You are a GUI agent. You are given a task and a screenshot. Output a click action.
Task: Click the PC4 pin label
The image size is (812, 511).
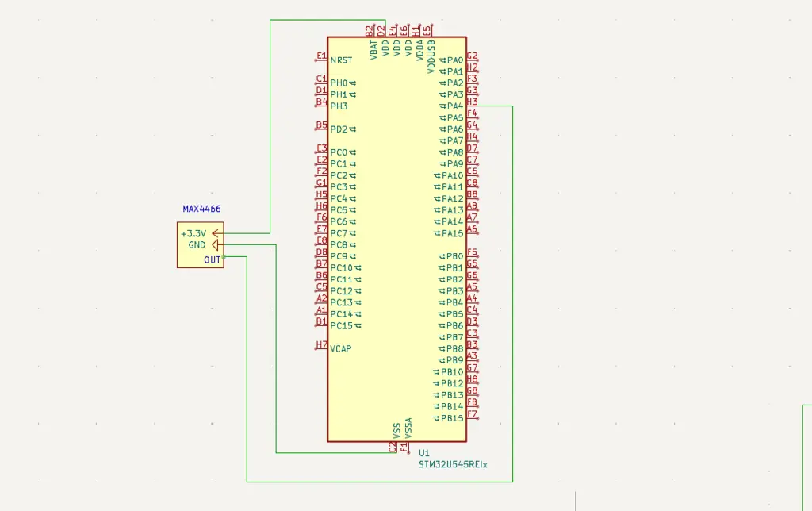click(x=339, y=198)
